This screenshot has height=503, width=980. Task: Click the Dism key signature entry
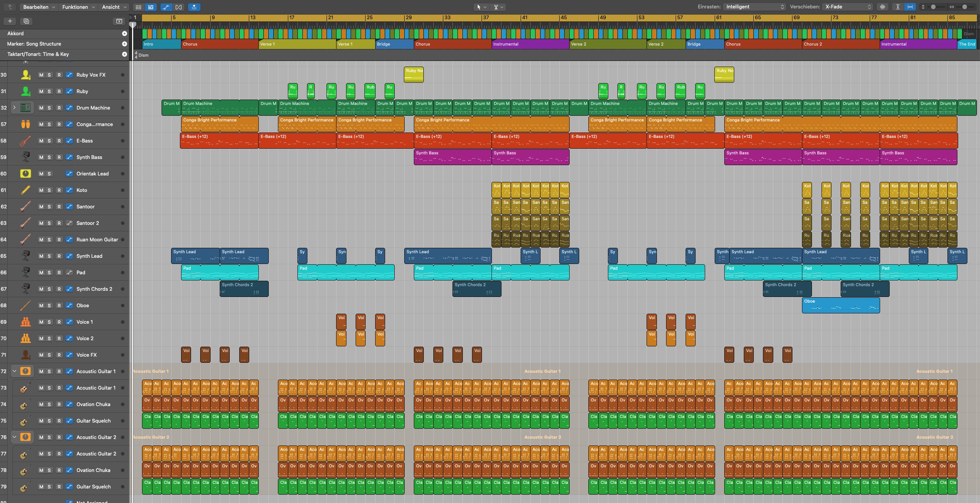coord(144,55)
